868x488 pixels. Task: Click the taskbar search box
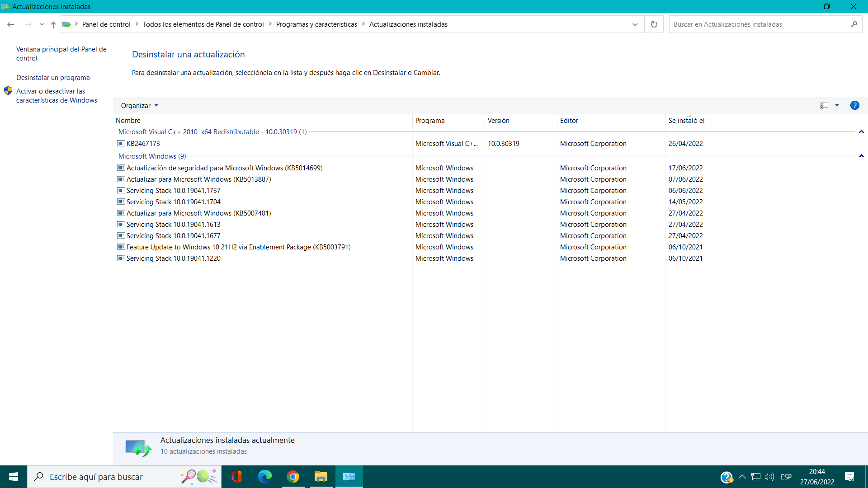(x=124, y=477)
